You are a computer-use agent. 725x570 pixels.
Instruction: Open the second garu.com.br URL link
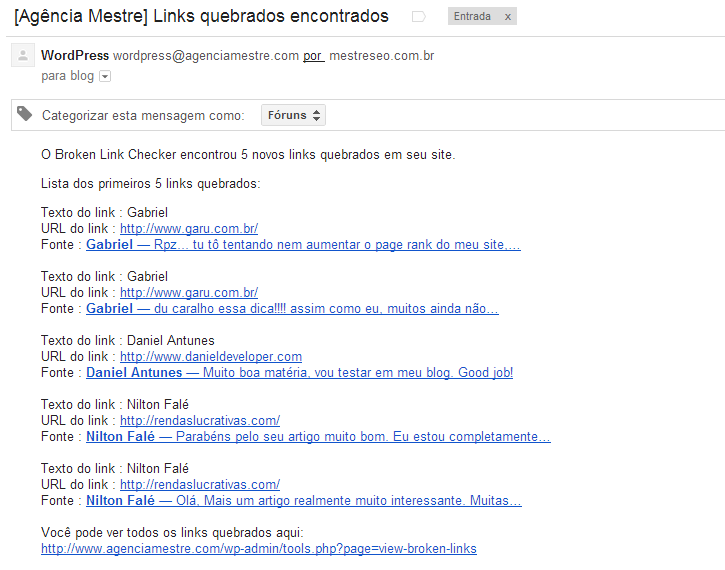189,293
